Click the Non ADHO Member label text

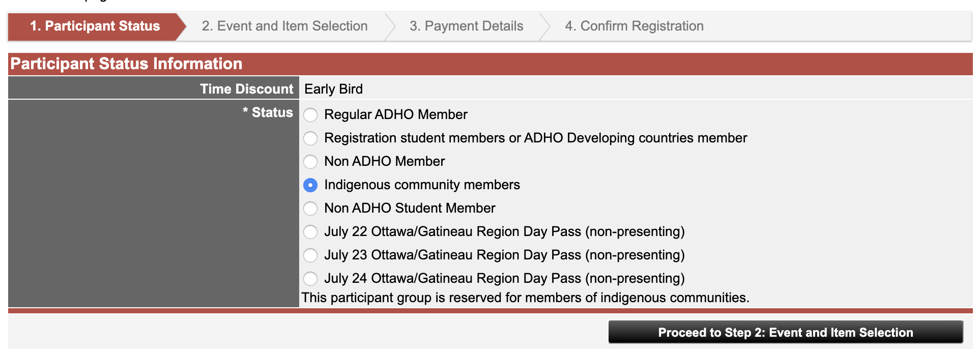click(384, 161)
